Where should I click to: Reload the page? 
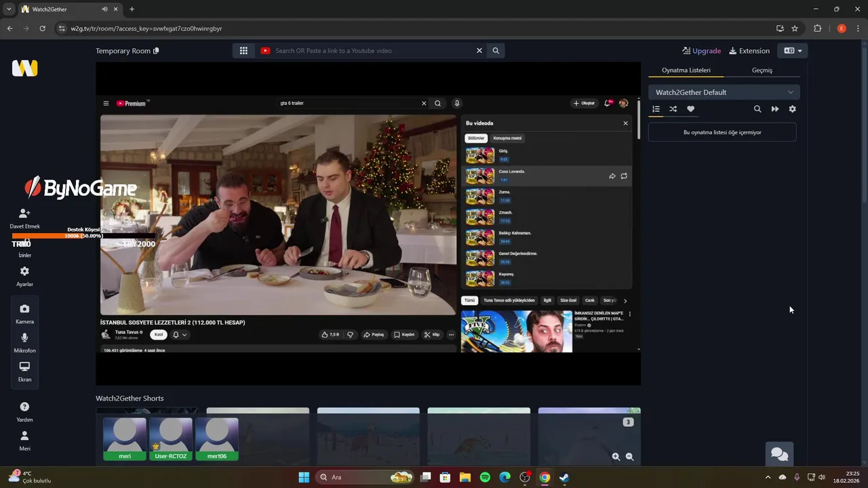click(42, 28)
